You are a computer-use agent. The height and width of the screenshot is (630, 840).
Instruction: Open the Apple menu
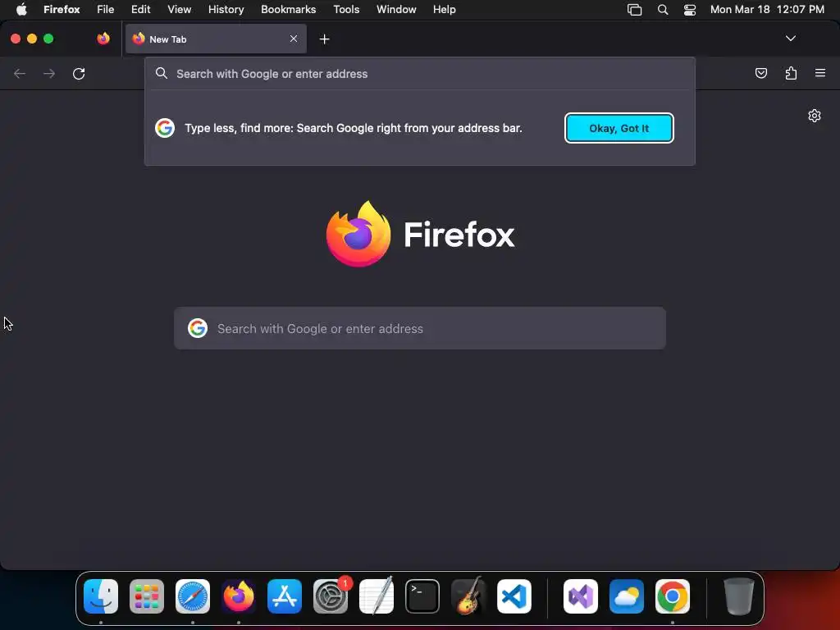(x=21, y=9)
